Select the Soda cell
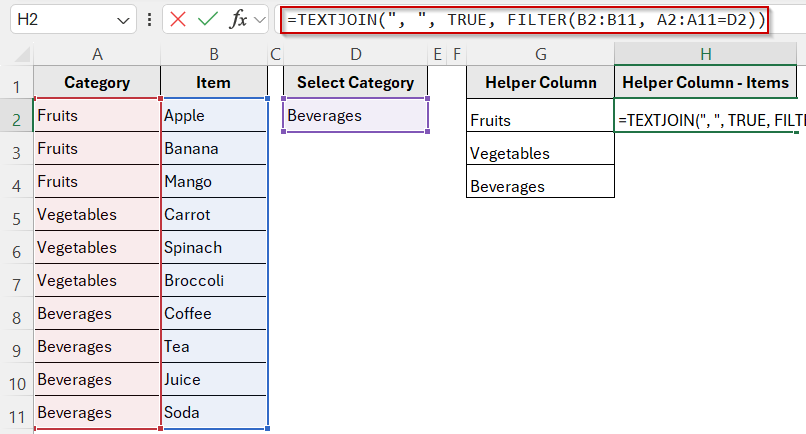This screenshot has height=434, width=806. pyautogui.click(x=213, y=412)
